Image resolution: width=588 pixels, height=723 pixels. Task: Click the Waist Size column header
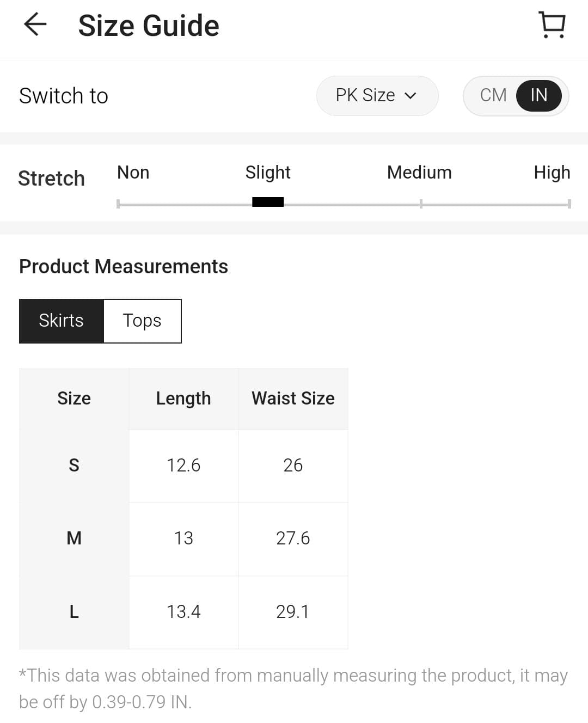pyautogui.click(x=293, y=399)
